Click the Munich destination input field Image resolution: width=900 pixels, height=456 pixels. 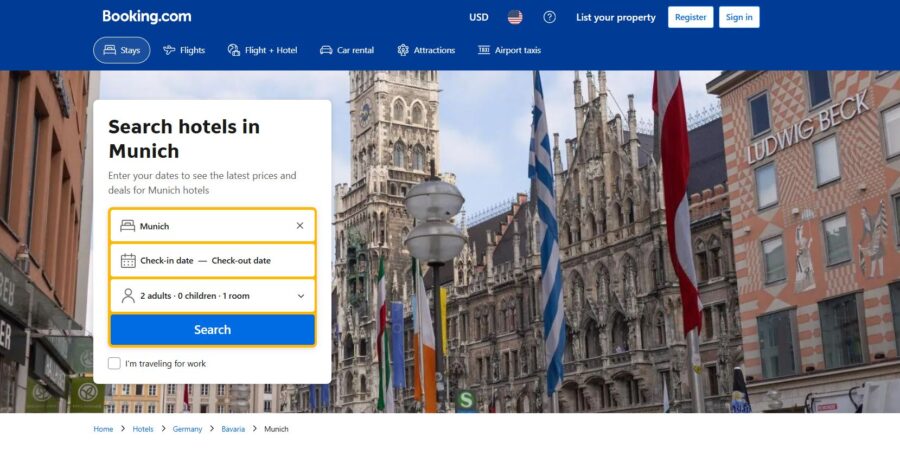point(210,226)
